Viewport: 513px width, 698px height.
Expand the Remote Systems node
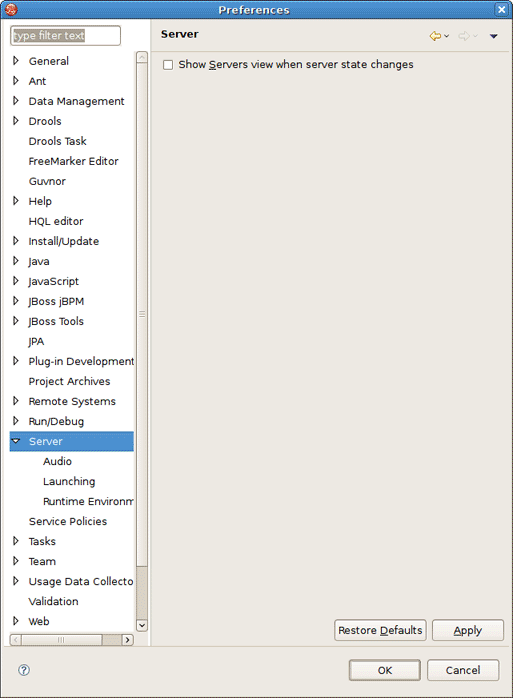[16, 401]
